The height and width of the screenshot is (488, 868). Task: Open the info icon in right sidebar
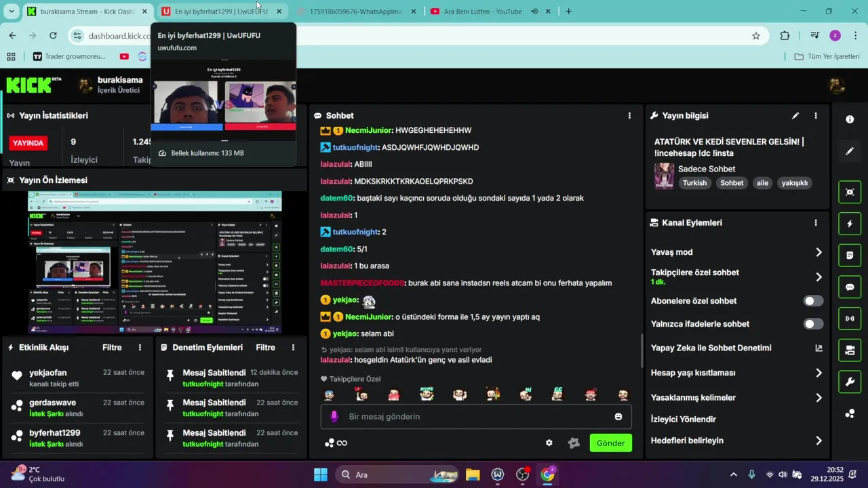[850, 119]
